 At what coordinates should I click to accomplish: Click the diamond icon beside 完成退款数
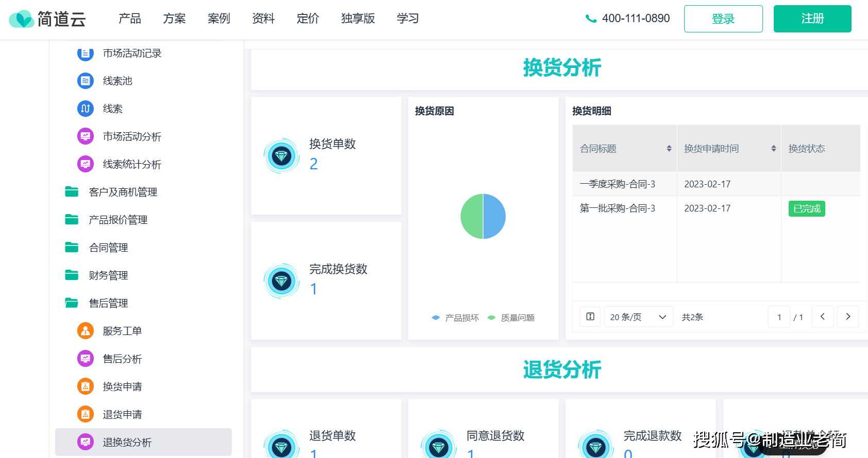pos(596,445)
